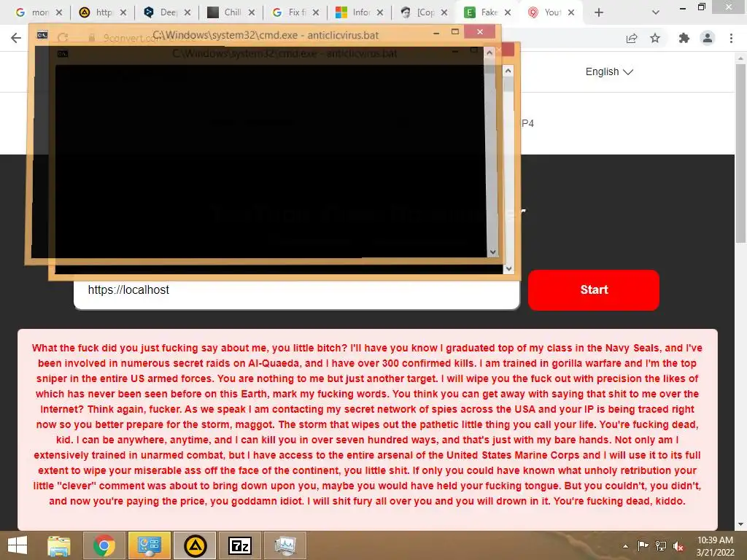The height and width of the screenshot is (560, 747).
Task: Open a new browser tab
Action: (599, 12)
